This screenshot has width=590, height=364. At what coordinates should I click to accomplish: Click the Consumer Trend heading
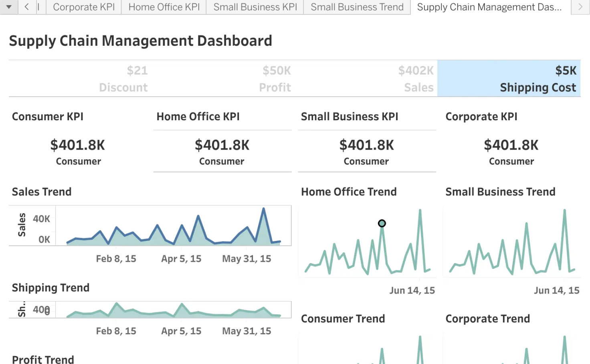pos(343,319)
